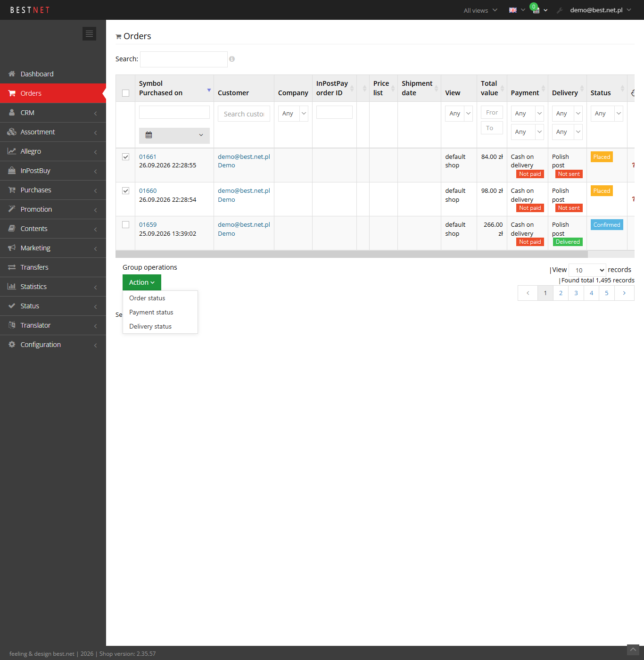Click the Assortment cubes icon
644x660 pixels.
coord(12,132)
